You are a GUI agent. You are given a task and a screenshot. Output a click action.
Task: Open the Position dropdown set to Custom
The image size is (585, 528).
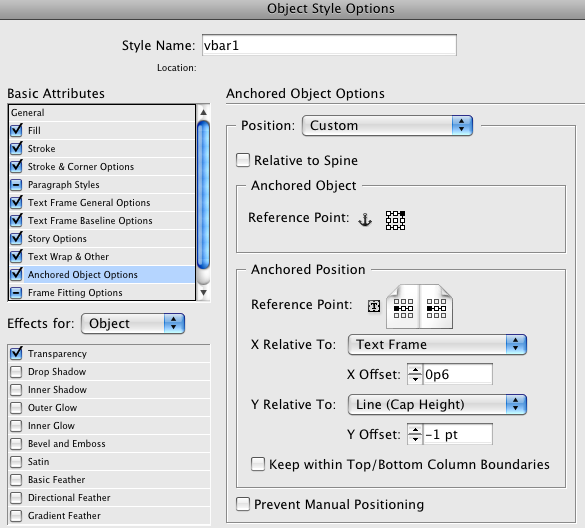pos(387,125)
